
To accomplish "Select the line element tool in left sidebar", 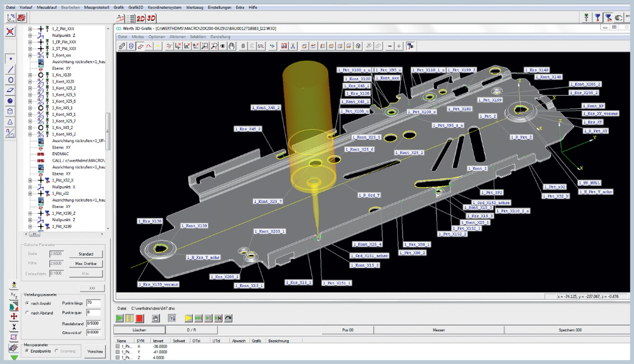I will [x=11, y=70].
